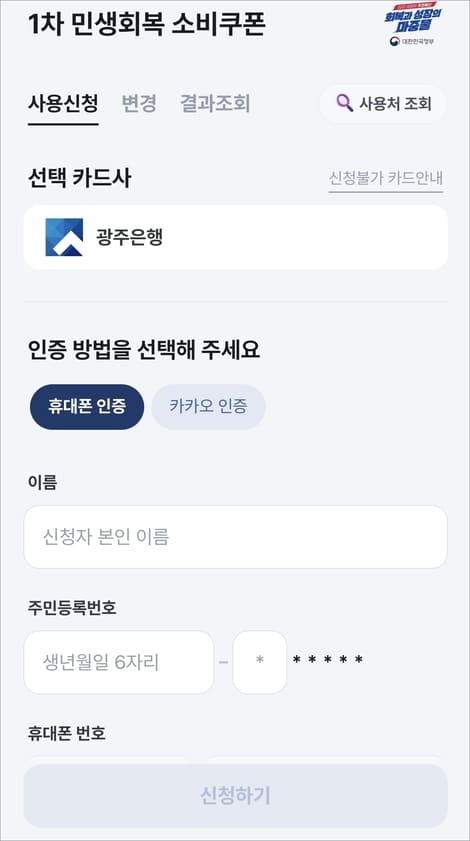Click the 인증 방법을 선택해 주세요 heading
This screenshot has height=841, width=470.
[x=144, y=350]
